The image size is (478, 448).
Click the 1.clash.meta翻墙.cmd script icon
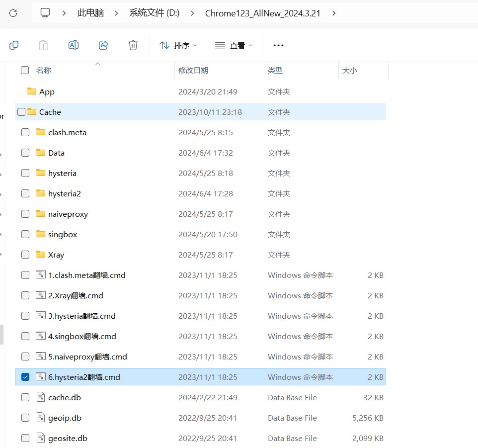pos(41,275)
